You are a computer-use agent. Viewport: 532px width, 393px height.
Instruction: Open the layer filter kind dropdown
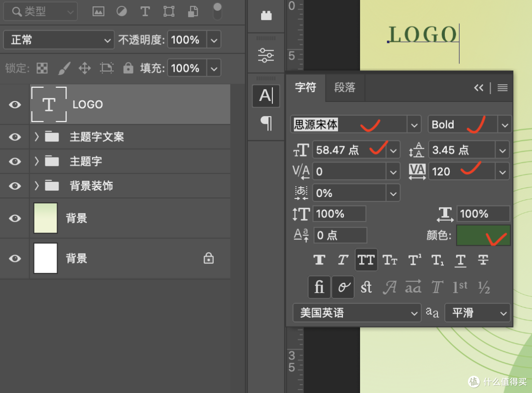(x=40, y=11)
